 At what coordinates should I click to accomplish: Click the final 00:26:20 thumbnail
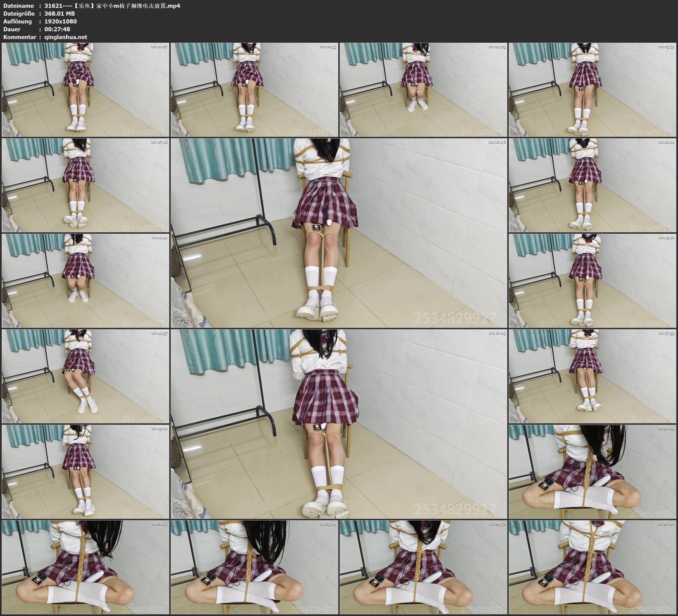(x=592, y=567)
